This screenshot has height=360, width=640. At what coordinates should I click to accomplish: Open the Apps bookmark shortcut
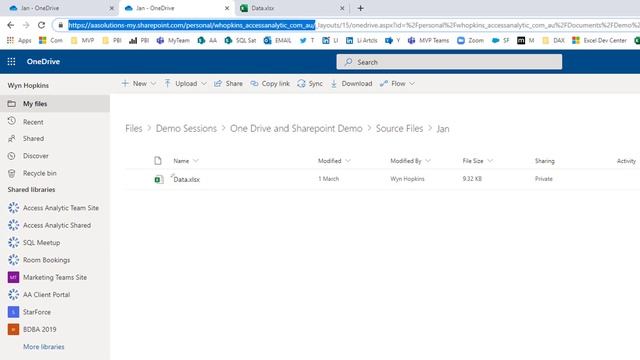(19, 40)
